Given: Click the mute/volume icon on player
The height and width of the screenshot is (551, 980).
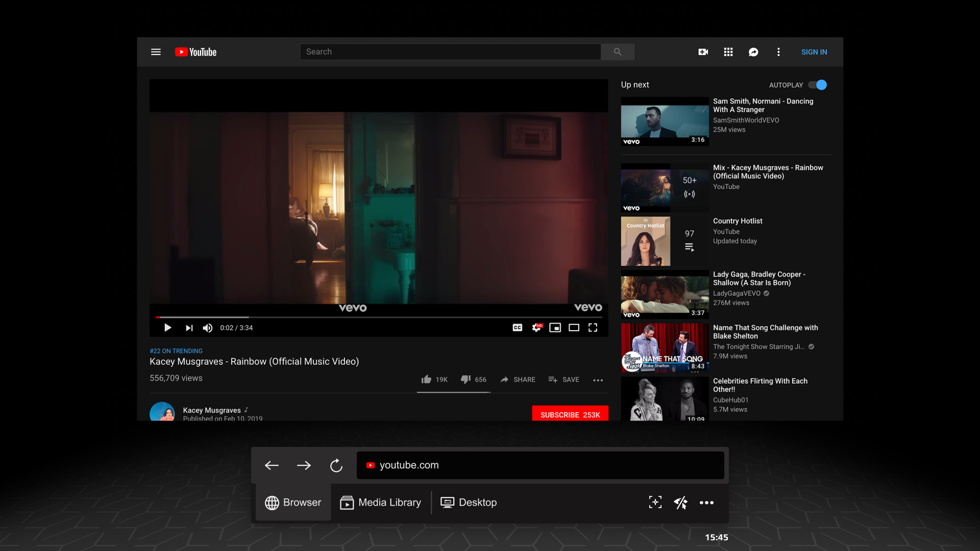Looking at the screenshot, I should (207, 328).
